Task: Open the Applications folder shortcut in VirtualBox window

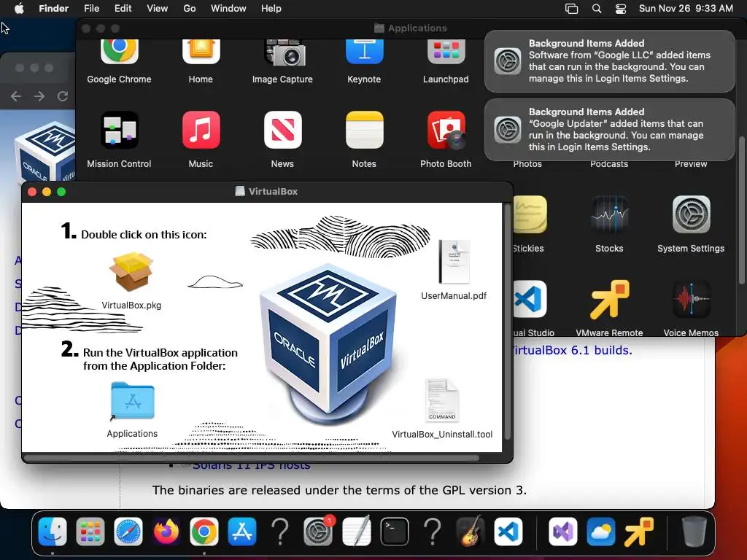Action: coord(133,401)
